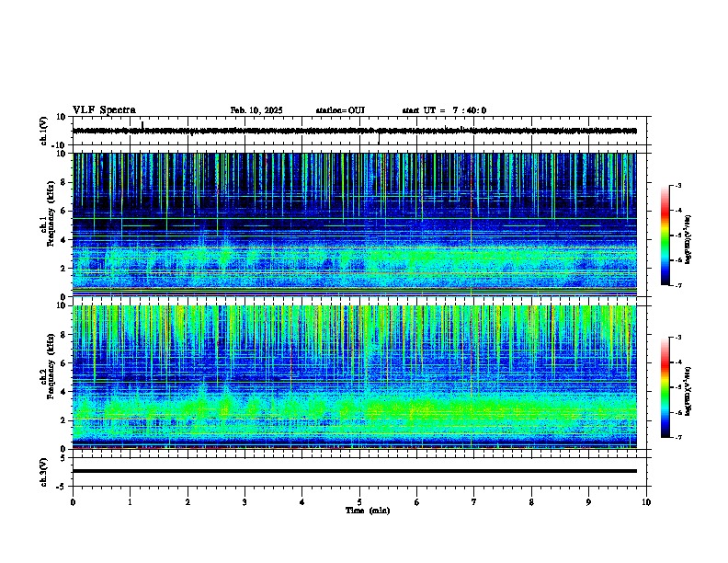Viewport: 728px width, 563px height.
Task: Click the ch.1 voltage waveform trace
Action: pyautogui.click(x=355, y=131)
